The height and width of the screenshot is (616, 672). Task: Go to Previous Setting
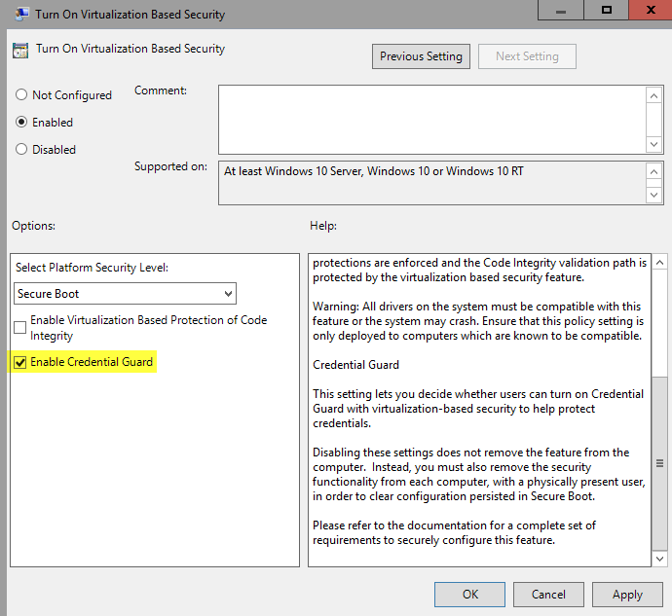pos(421,56)
